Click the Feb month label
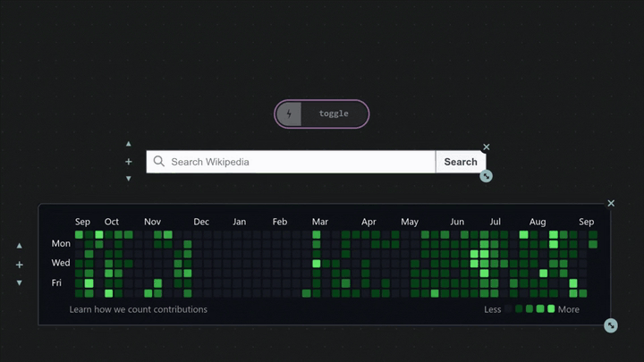The height and width of the screenshot is (362, 644). 280,222
